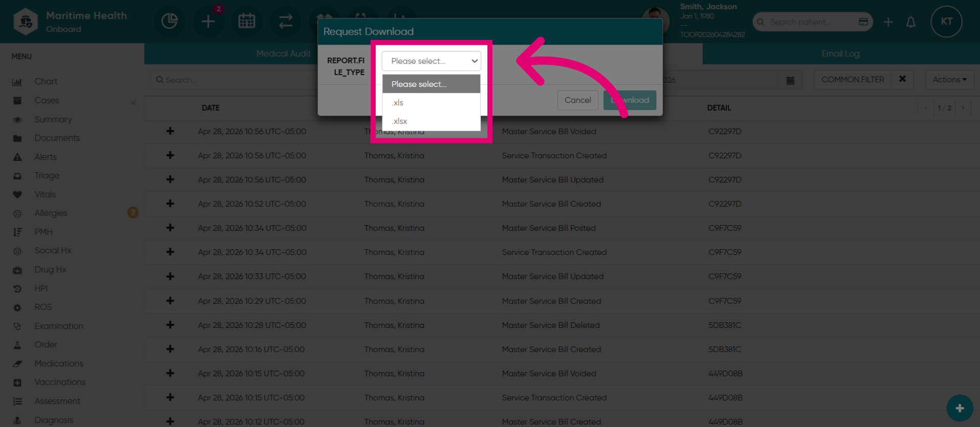Image resolution: width=980 pixels, height=427 pixels.
Task: Open the pie chart dashboard icon
Action: point(169,21)
